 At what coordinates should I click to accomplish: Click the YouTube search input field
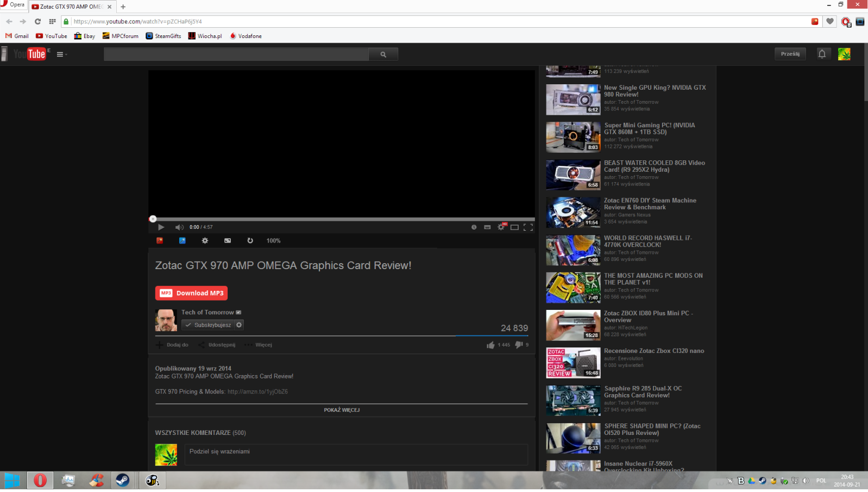point(236,54)
